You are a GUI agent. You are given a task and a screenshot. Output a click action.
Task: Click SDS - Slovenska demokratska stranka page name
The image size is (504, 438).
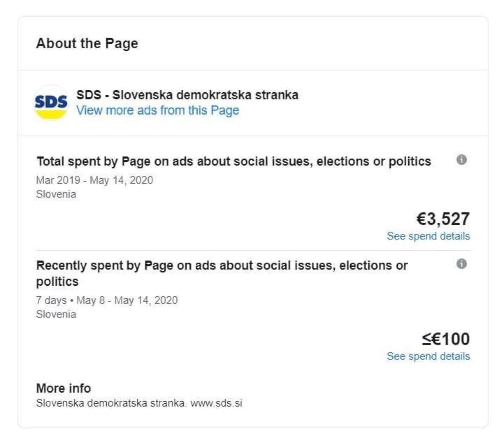click(187, 95)
